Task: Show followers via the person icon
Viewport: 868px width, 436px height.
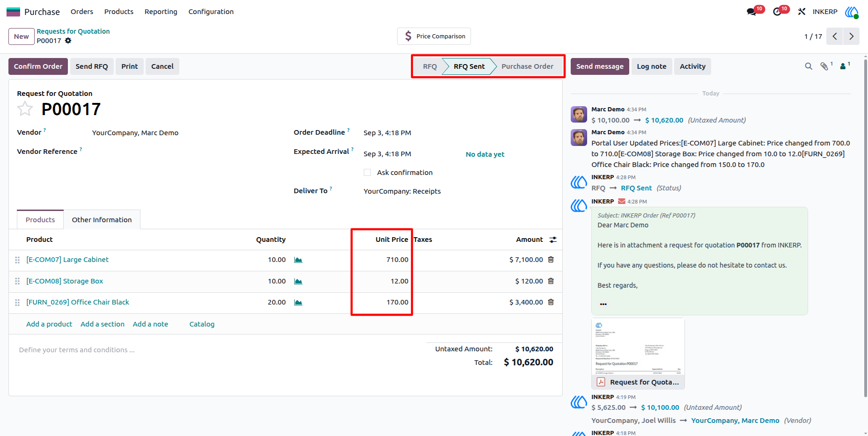Action: [x=844, y=66]
